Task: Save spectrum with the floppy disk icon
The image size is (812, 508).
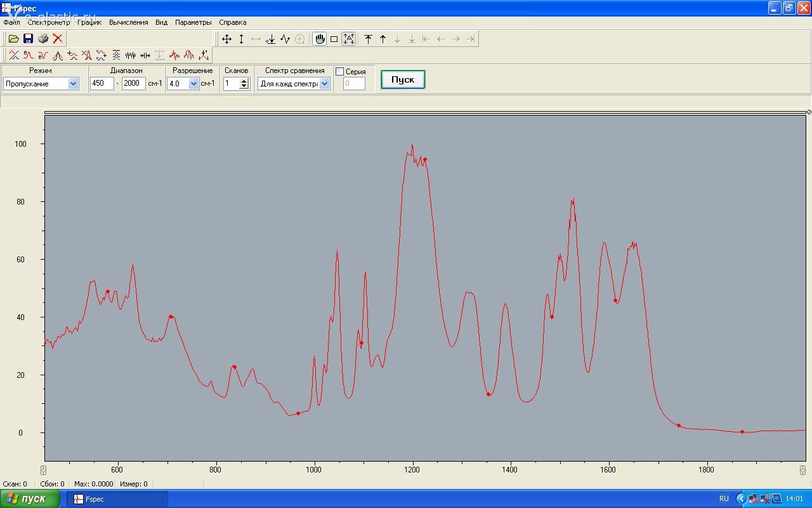Action: pyautogui.click(x=28, y=39)
